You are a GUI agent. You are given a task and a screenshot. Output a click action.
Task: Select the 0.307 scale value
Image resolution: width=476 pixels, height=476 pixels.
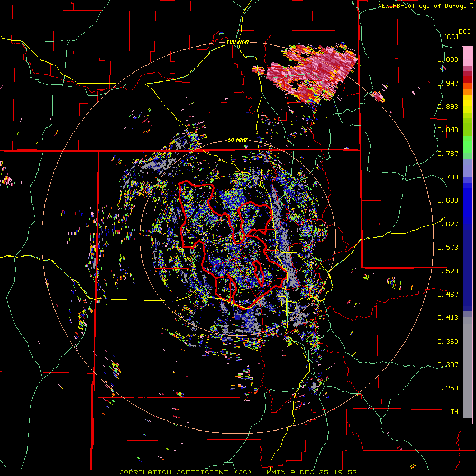448,364
